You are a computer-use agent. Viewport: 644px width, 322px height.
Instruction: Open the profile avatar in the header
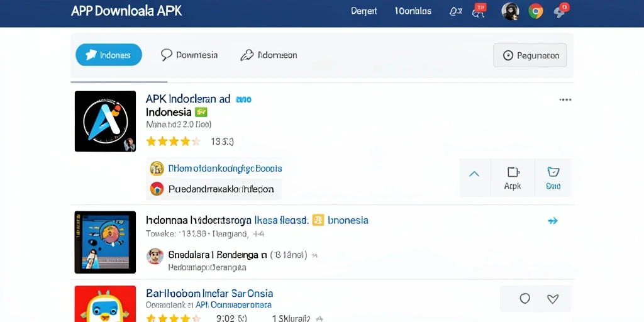point(510,11)
